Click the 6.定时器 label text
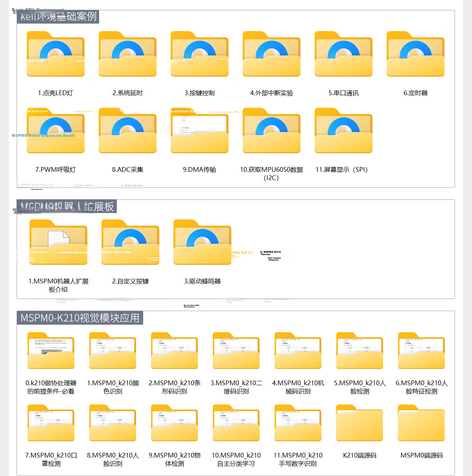Viewport: 472px width, 476px height. tap(415, 93)
